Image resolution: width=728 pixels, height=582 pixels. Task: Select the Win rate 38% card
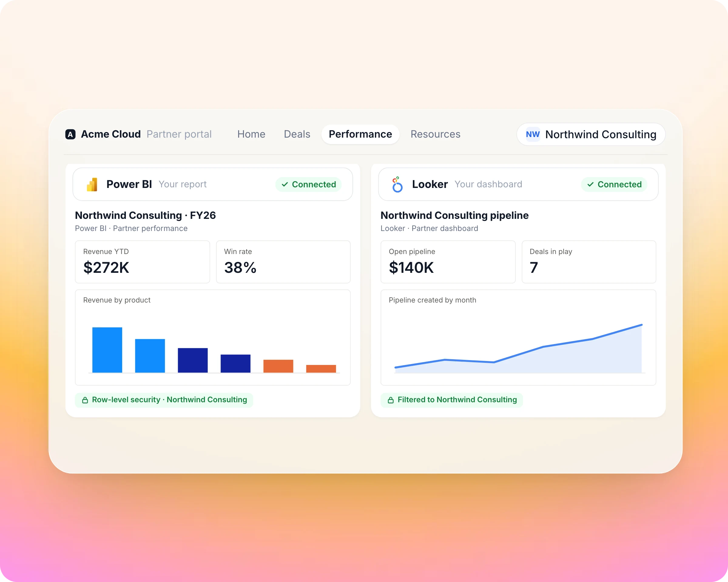pyautogui.click(x=283, y=262)
